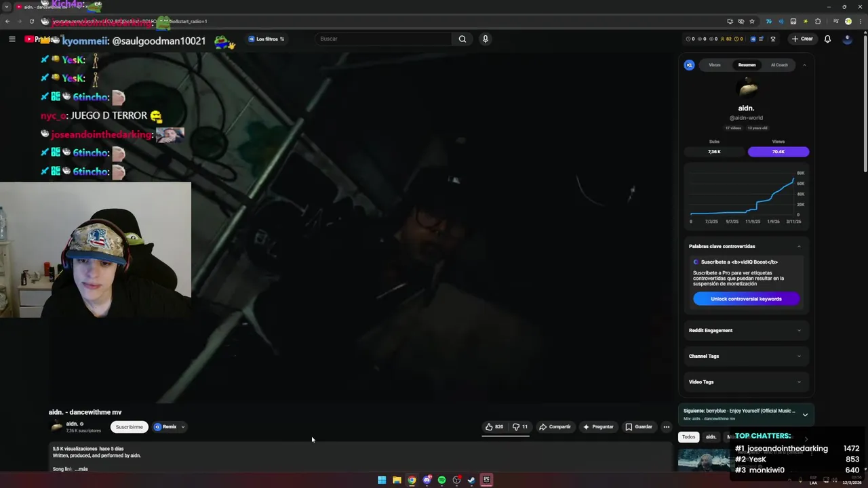The image size is (868, 488).
Task: Click the aidn. channel avatar below video
Action: (57, 426)
